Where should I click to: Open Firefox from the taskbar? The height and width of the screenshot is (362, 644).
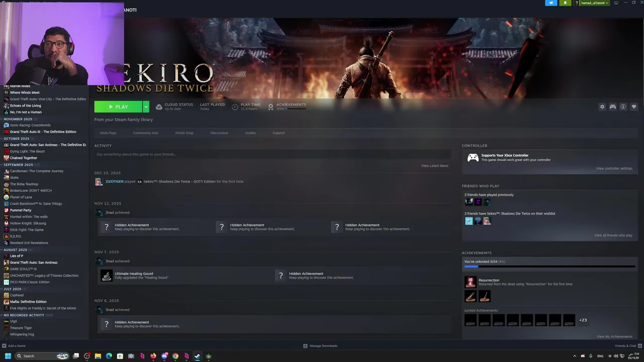coord(153,356)
